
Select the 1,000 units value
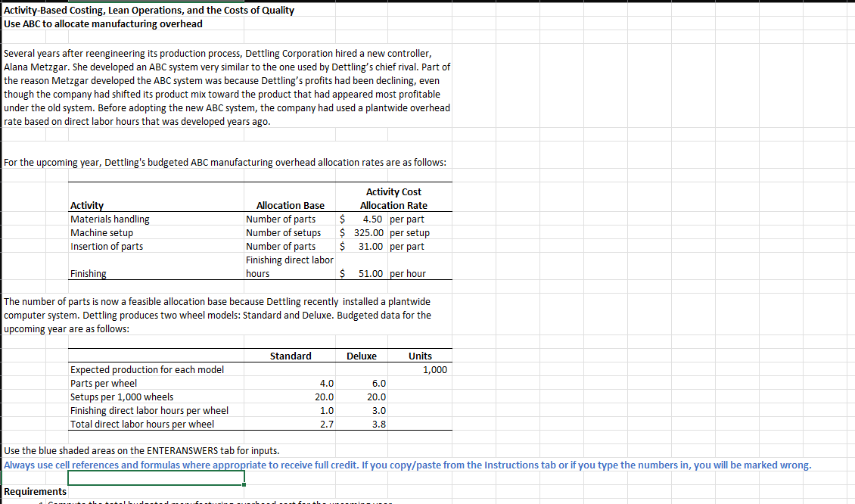435,370
